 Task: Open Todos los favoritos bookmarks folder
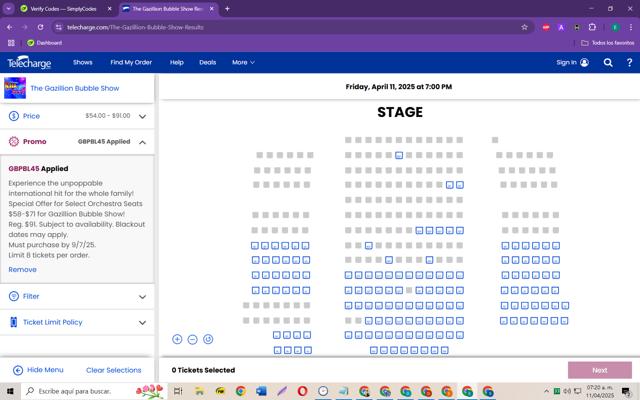(x=608, y=43)
